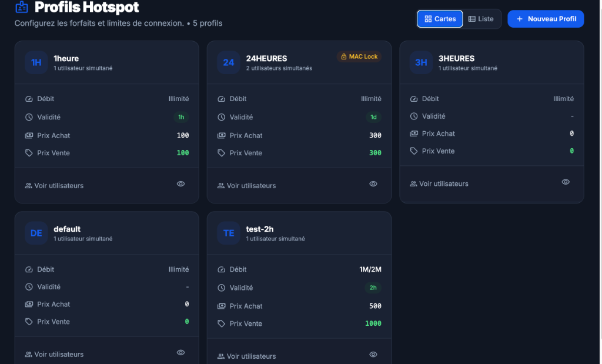Screen dimensions: 602x364
Task: Create a new profile with Nouveau Profil
Action: (546, 19)
